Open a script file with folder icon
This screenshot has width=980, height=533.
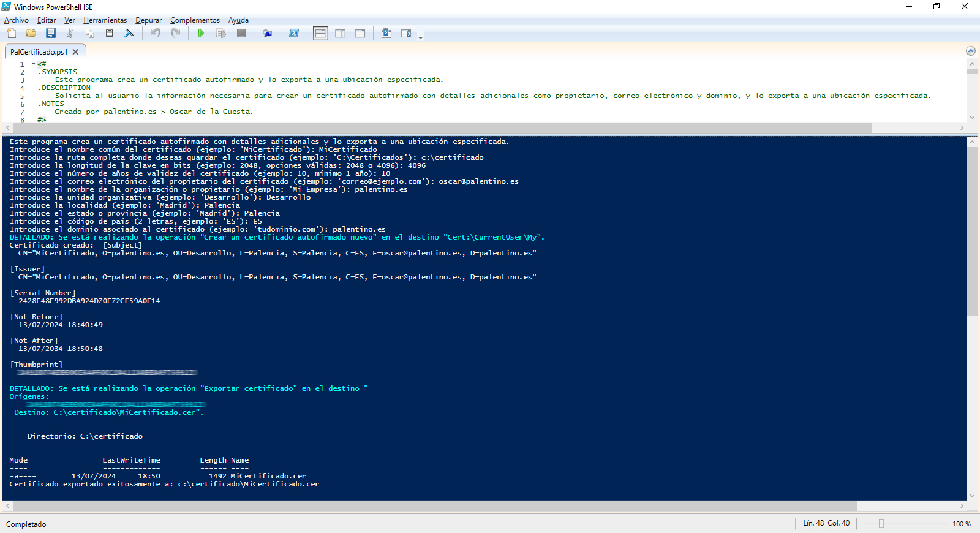click(31, 33)
